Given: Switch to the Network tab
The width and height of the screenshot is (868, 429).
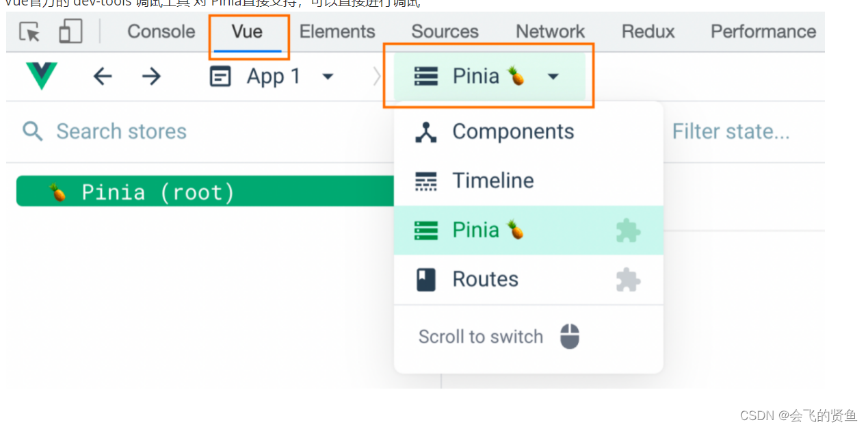Looking at the screenshot, I should coord(549,31).
